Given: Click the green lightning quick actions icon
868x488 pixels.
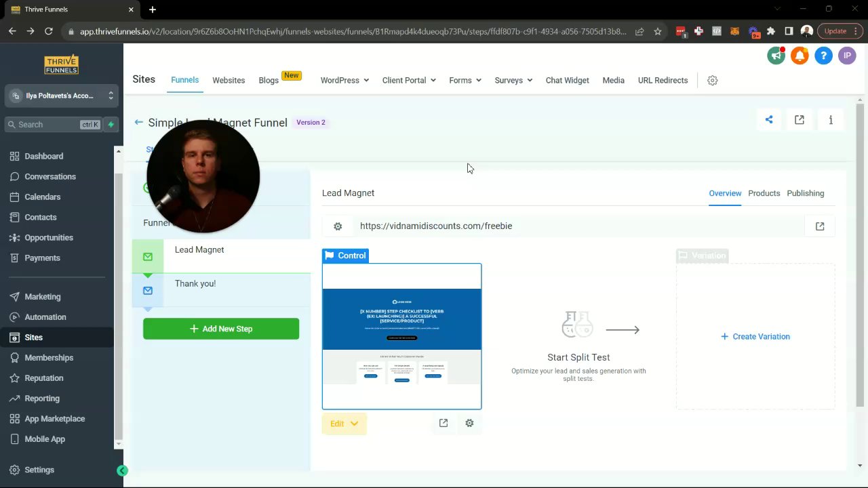Looking at the screenshot, I should 111,125.
